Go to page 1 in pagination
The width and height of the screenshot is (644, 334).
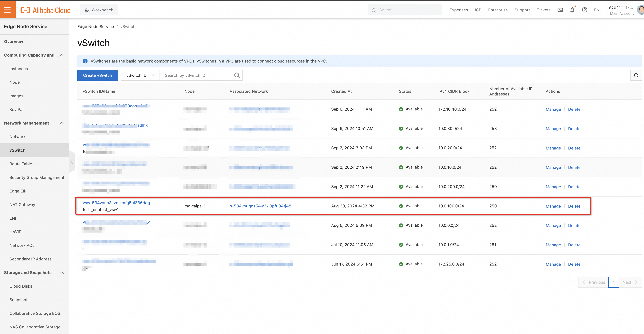pyautogui.click(x=613, y=282)
